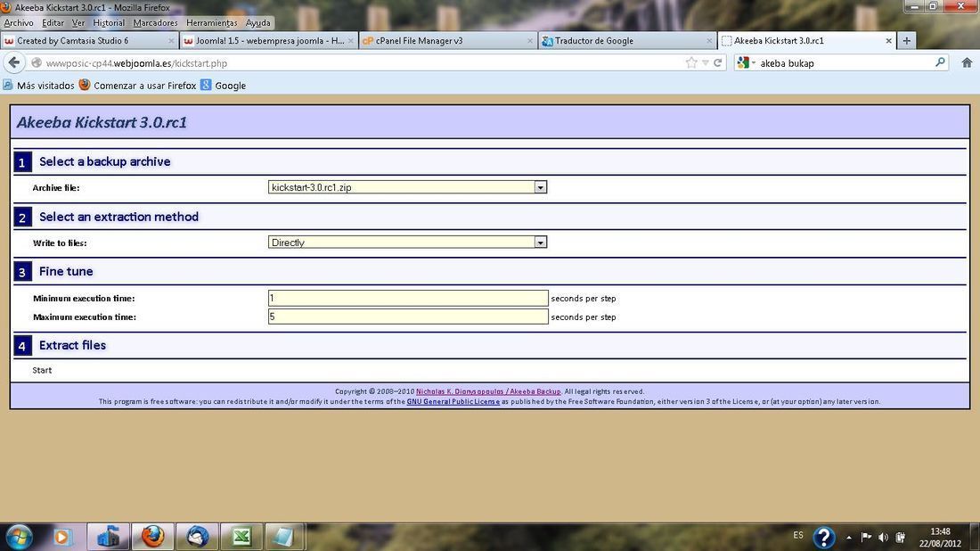Open the Firefox home page icon

pyautogui.click(x=967, y=62)
